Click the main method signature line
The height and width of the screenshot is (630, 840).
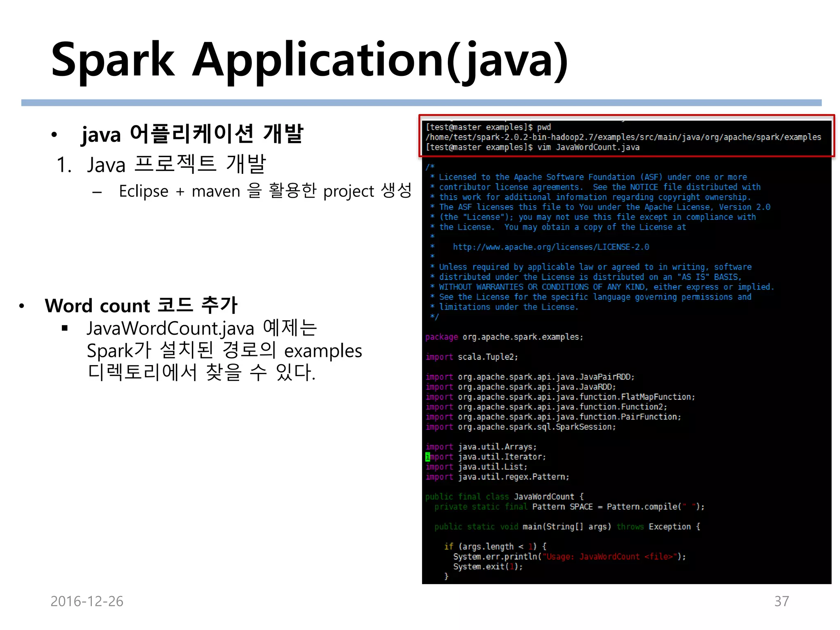point(567,527)
